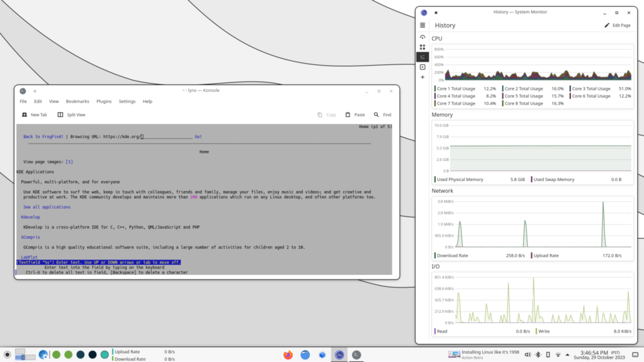Click the taskbar digital clock
Viewport: 644px width, 362px height.
pos(600,355)
